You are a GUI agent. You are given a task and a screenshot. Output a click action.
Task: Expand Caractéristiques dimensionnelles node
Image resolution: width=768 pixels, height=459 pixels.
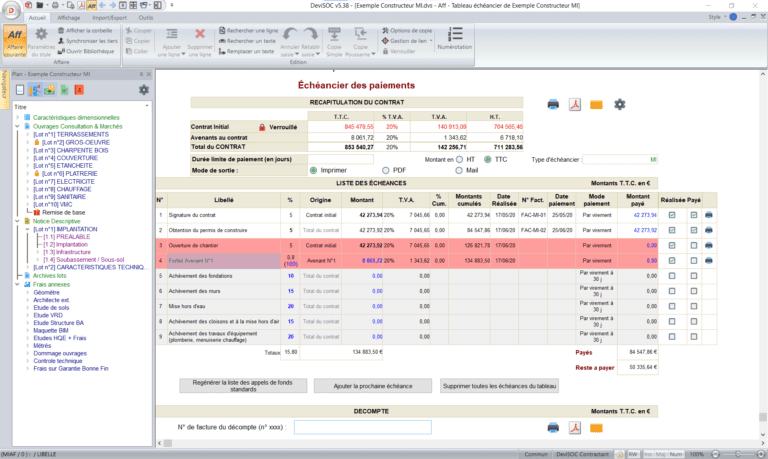coord(18,118)
